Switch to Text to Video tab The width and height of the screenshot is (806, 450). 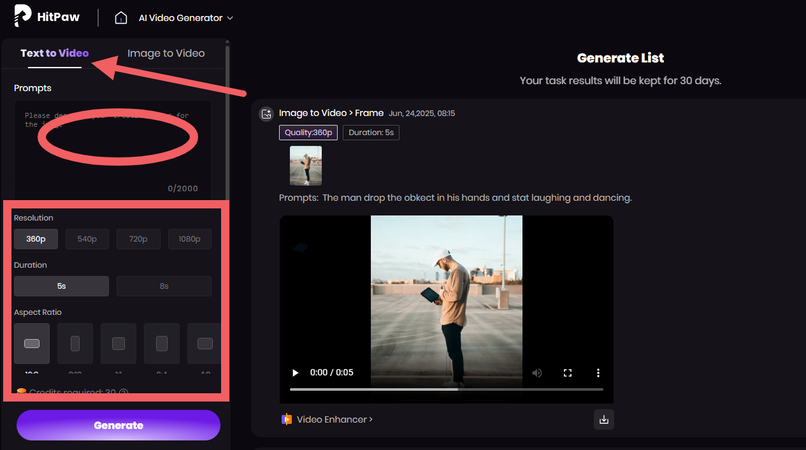click(54, 53)
